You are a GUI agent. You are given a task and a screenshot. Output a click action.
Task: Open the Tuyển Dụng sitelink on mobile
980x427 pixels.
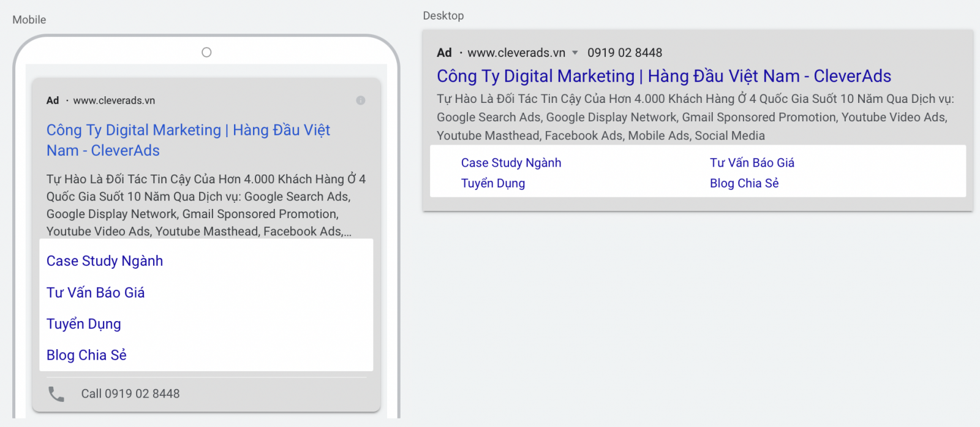tap(84, 324)
